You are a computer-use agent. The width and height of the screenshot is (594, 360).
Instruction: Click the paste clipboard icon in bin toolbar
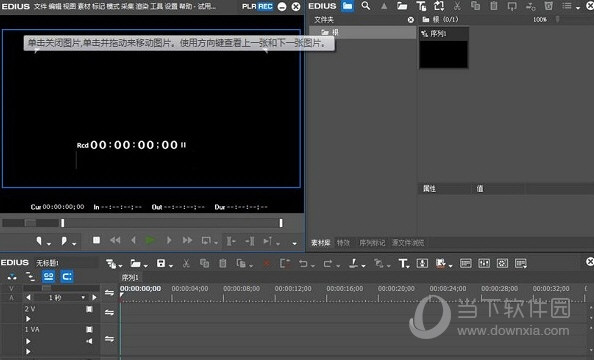494,6
